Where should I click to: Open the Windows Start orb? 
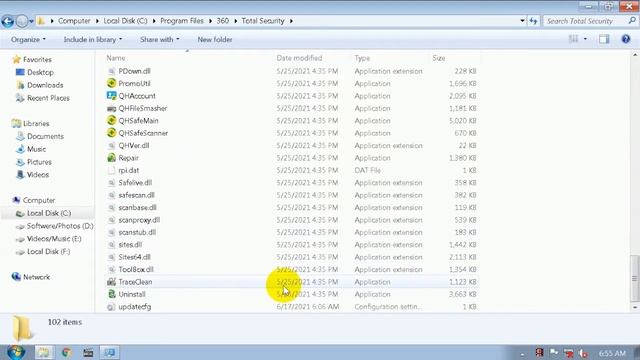pos(16,352)
